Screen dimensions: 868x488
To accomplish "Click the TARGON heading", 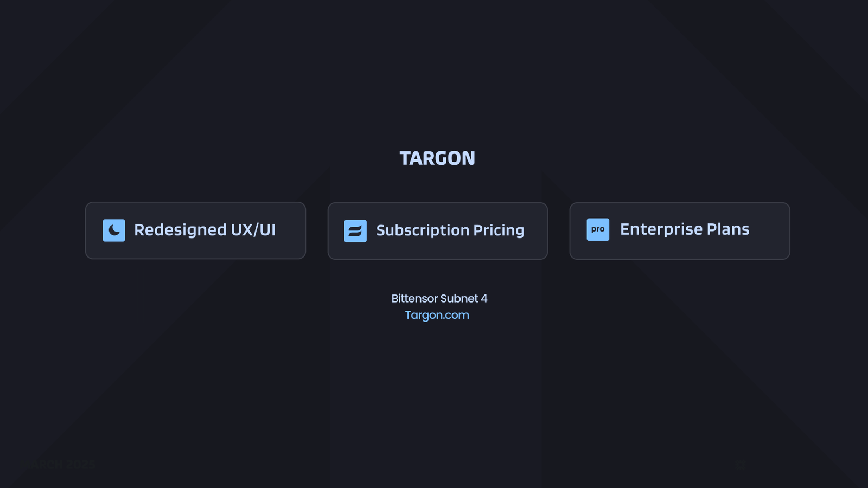I will (x=437, y=158).
